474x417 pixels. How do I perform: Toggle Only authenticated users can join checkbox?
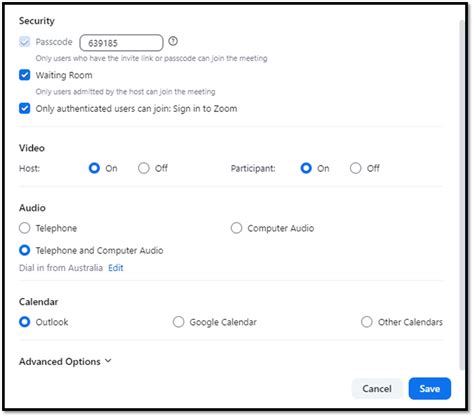[x=24, y=108]
